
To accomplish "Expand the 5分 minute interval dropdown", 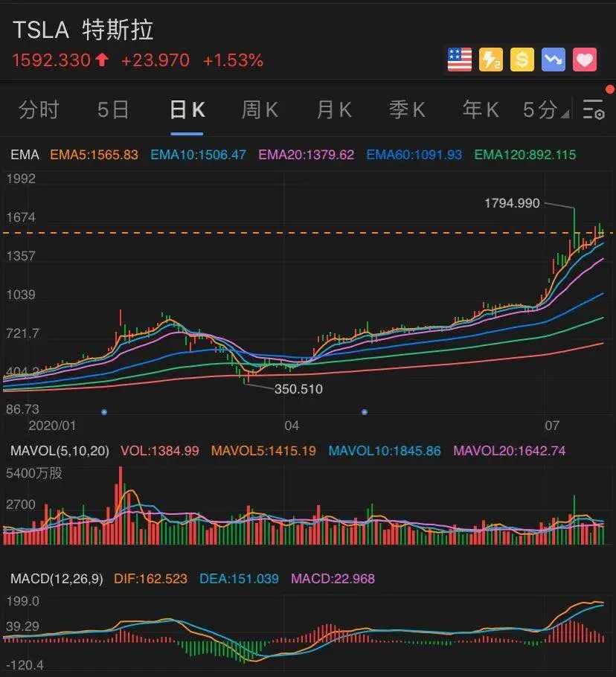I will [545, 110].
